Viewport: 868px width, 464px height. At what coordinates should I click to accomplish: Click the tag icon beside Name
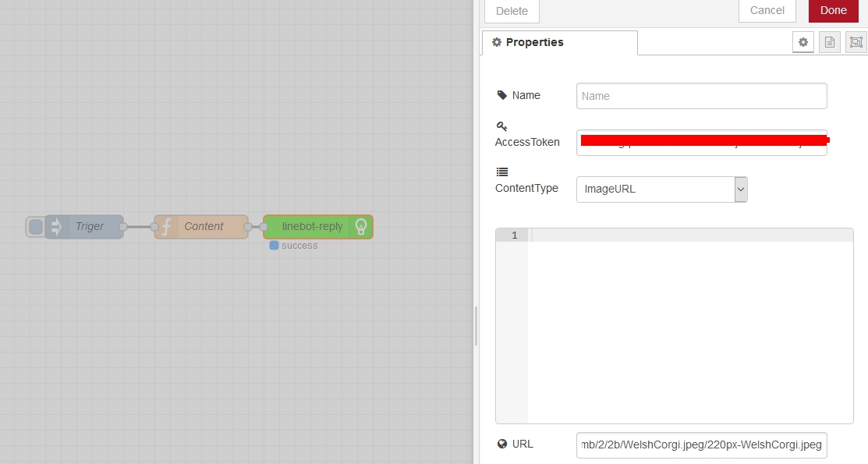(501, 95)
